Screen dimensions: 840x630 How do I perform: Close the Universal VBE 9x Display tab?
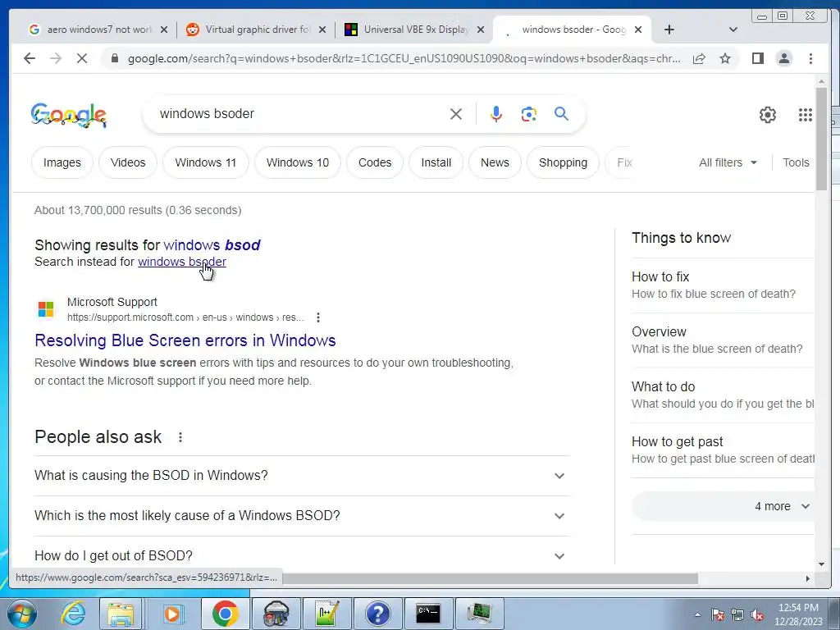click(481, 30)
